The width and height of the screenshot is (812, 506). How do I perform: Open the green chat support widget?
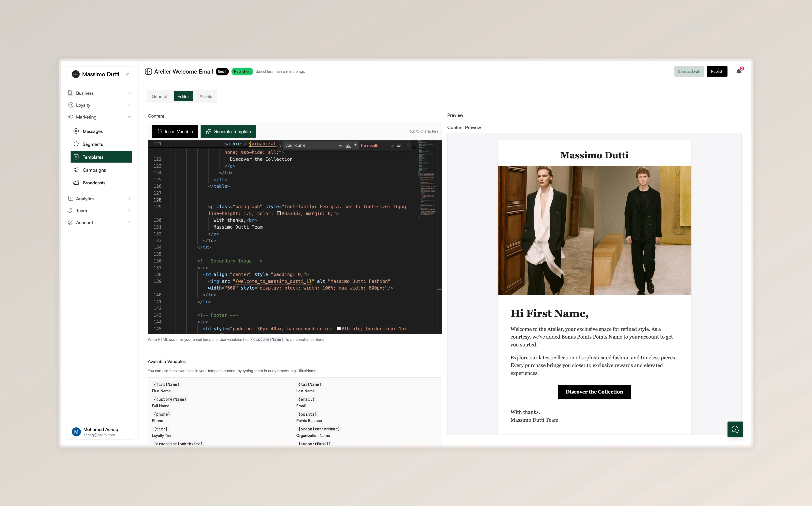click(x=735, y=429)
